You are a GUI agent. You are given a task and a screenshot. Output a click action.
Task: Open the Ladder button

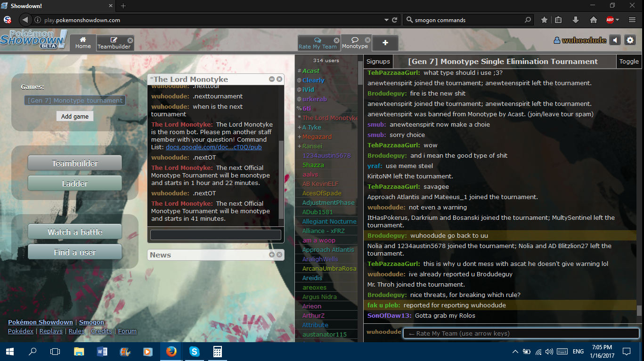coord(75,183)
